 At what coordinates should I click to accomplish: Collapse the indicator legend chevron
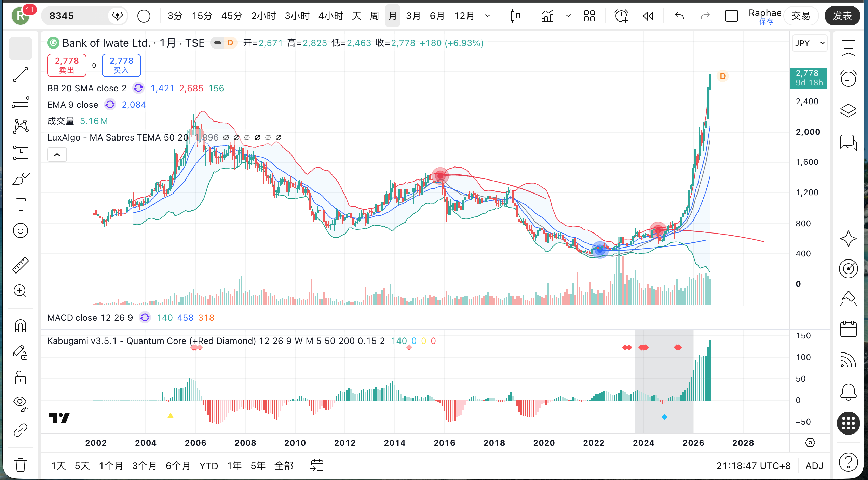point(57,155)
